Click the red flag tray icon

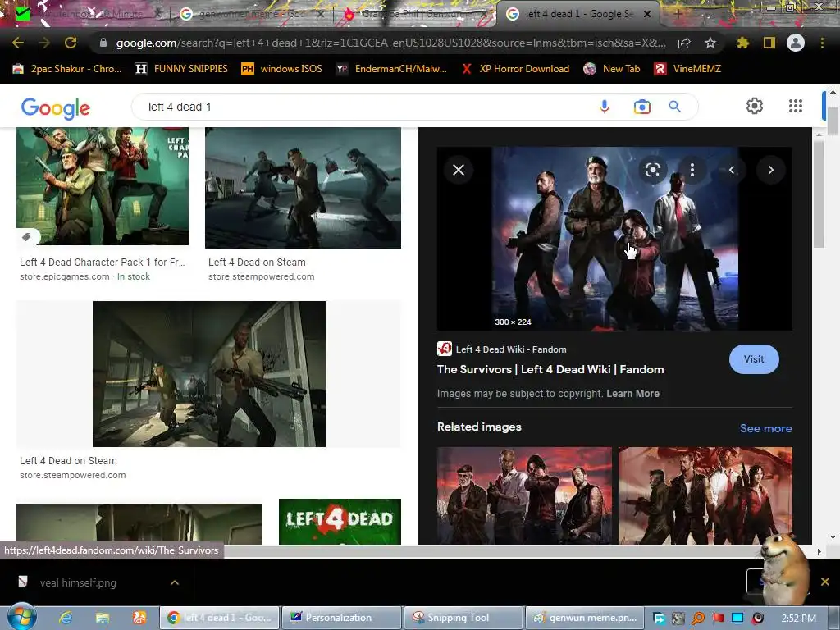tap(718, 619)
